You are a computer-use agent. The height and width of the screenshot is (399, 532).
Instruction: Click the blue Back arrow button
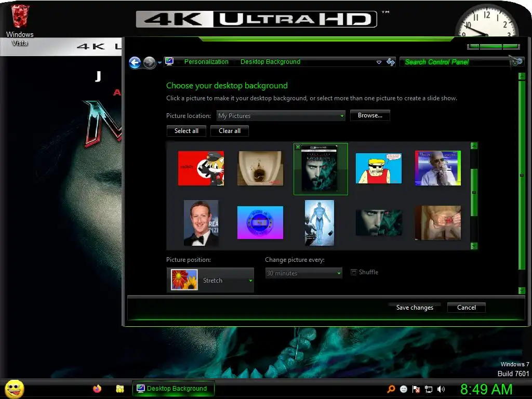(x=135, y=62)
